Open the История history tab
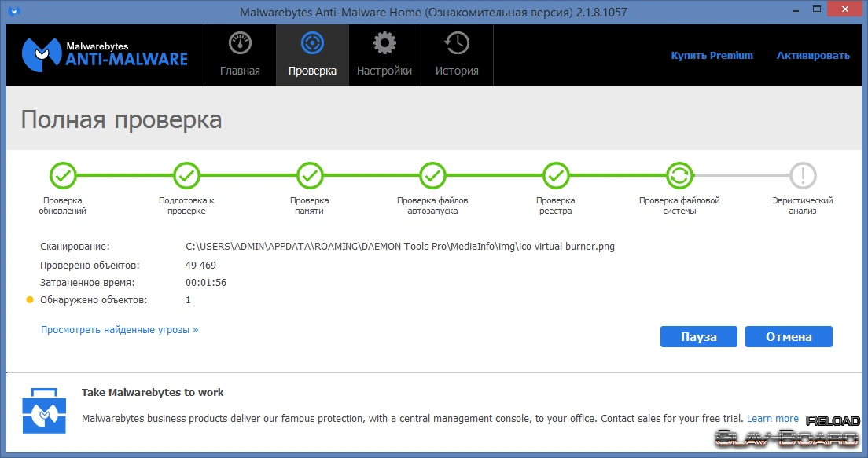The width and height of the screenshot is (868, 458). click(458, 55)
